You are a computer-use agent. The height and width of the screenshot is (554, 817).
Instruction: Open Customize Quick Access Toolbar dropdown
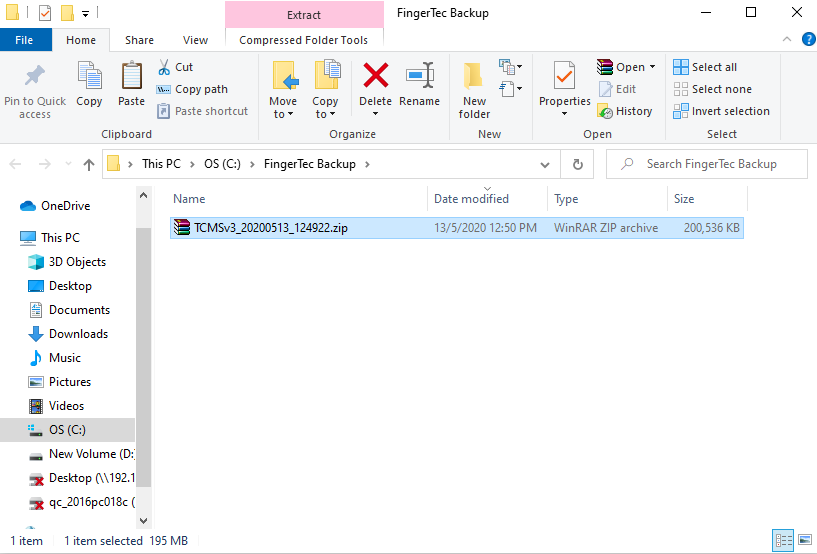(x=85, y=14)
